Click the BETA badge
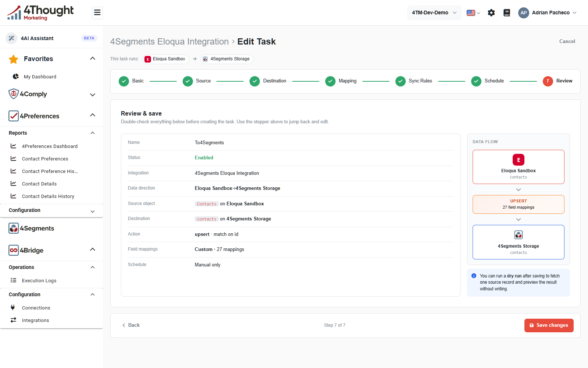Screen dimensions: 588x368 point(89,38)
